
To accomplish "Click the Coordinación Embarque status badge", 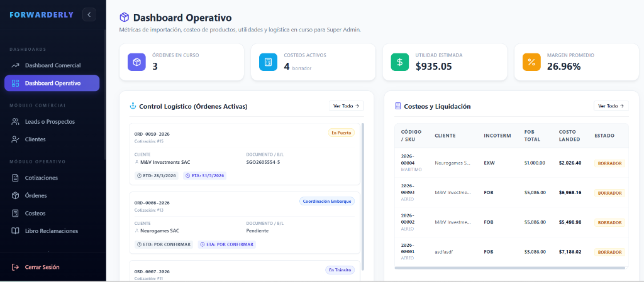I will (x=327, y=201).
